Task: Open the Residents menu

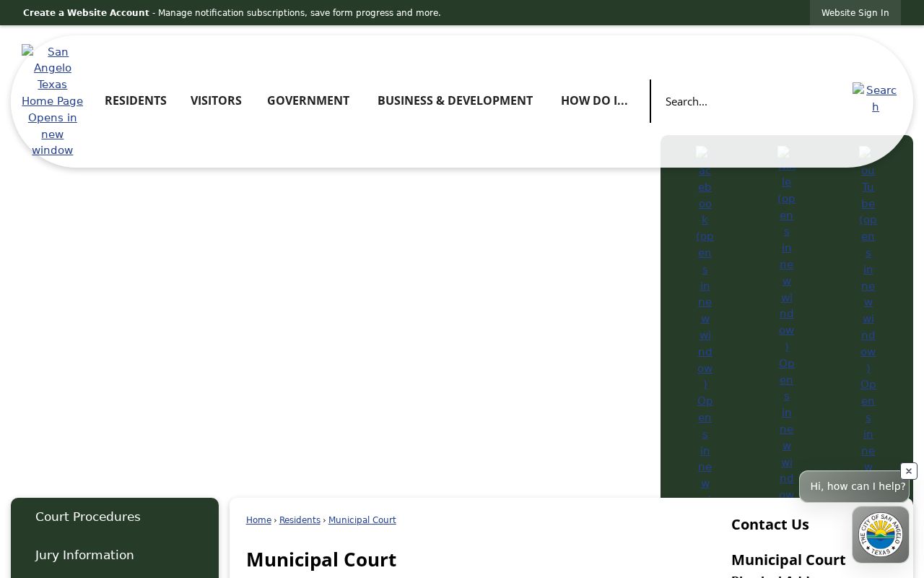Action: click(x=136, y=100)
